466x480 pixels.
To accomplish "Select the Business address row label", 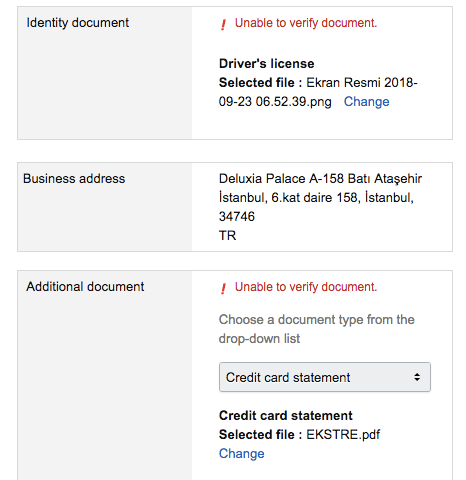I will coord(74,179).
